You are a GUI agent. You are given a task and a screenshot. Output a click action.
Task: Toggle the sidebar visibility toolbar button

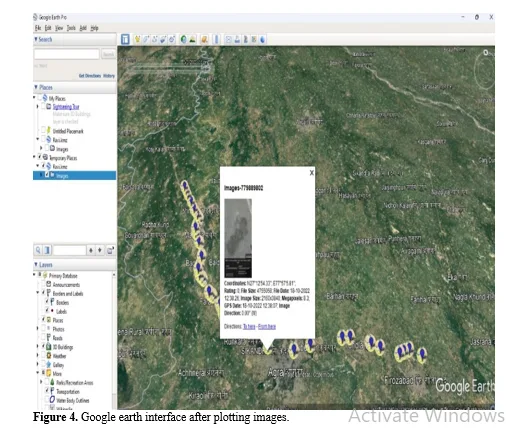(125, 39)
